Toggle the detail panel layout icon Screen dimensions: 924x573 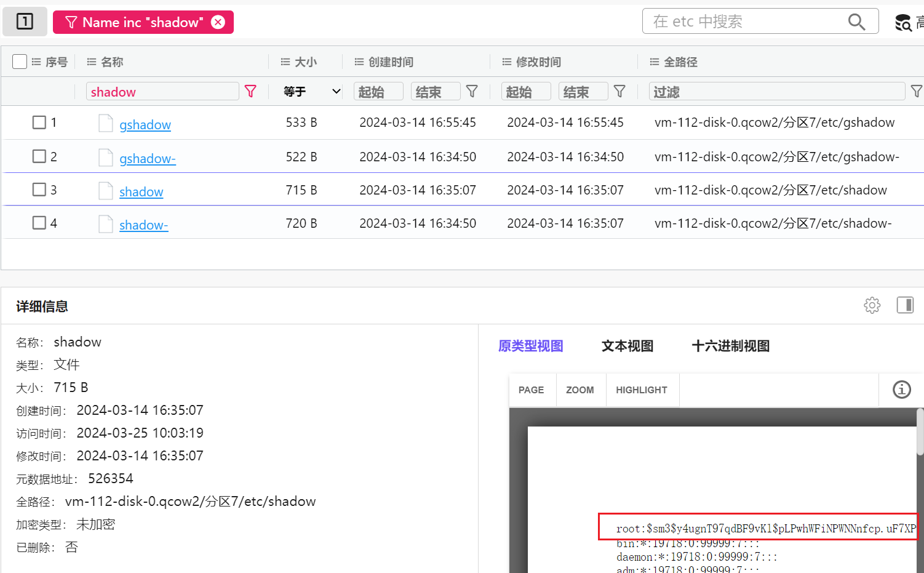click(x=905, y=305)
